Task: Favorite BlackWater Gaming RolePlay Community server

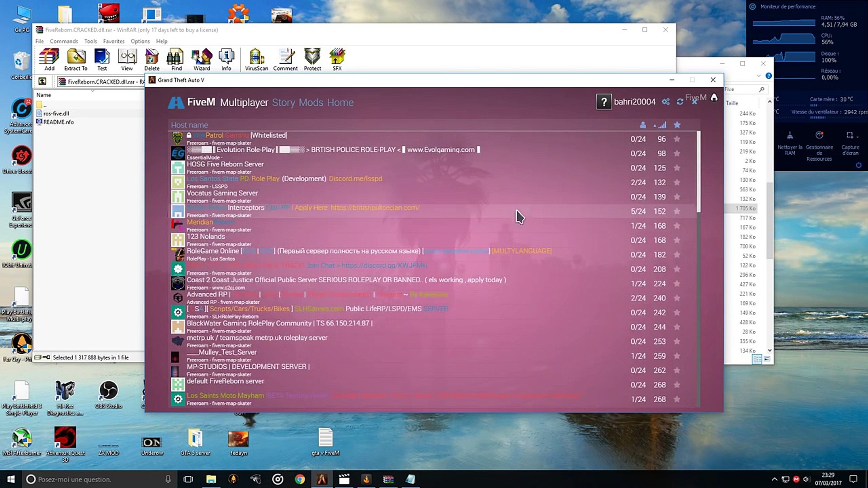Action: [x=677, y=327]
